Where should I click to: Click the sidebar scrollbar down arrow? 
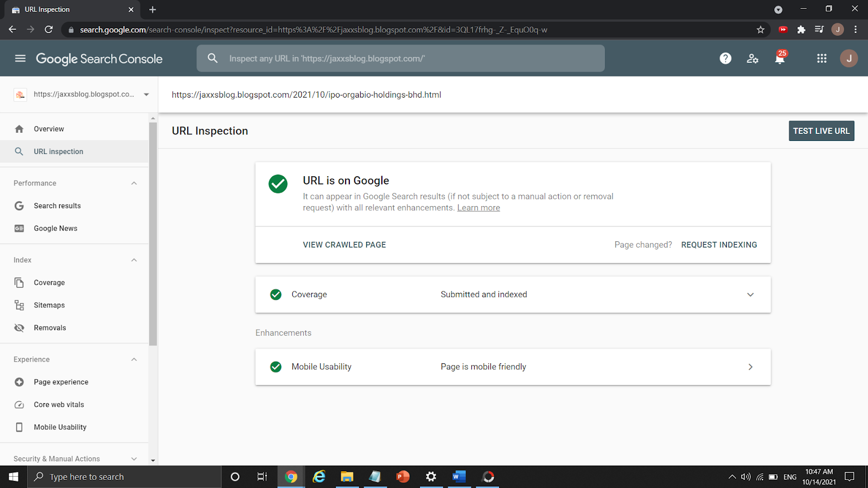(153, 460)
